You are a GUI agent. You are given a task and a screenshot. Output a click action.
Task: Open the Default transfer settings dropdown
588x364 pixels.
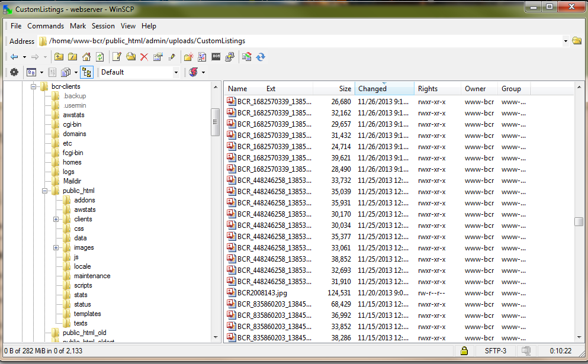click(176, 72)
